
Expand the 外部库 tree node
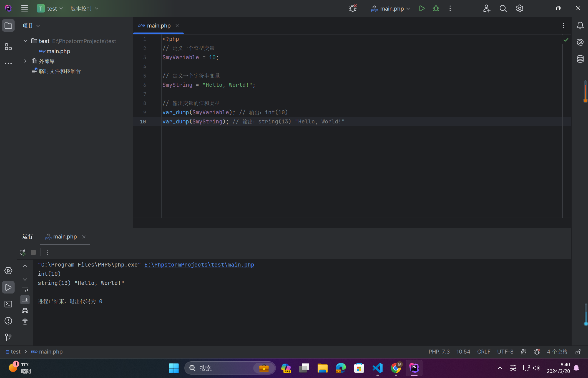click(25, 61)
